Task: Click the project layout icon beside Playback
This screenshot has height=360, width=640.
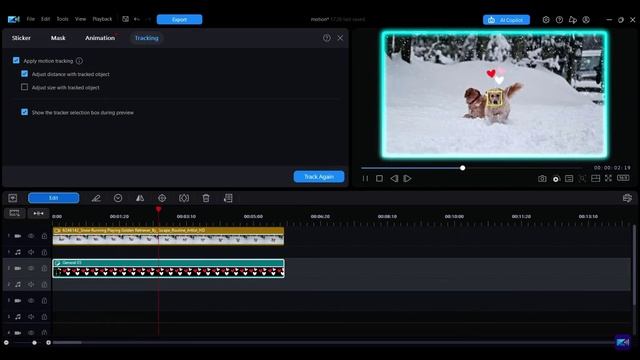Action: coord(125,19)
